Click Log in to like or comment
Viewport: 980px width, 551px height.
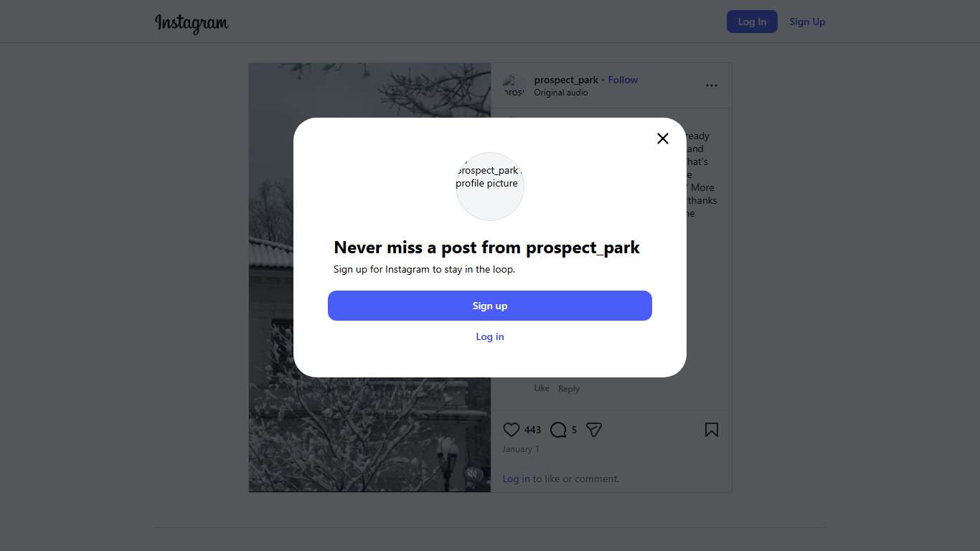(517, 479)
